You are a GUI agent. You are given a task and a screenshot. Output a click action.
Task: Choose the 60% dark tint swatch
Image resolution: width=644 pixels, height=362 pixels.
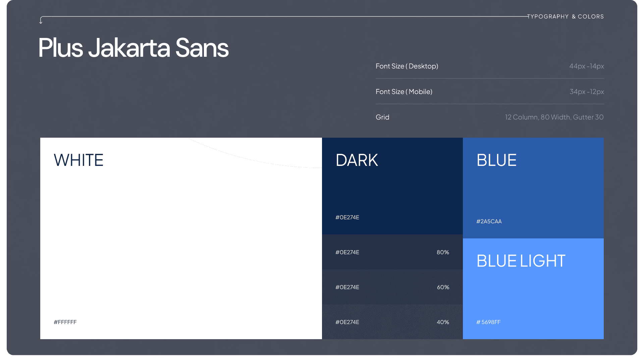(392, 287)
